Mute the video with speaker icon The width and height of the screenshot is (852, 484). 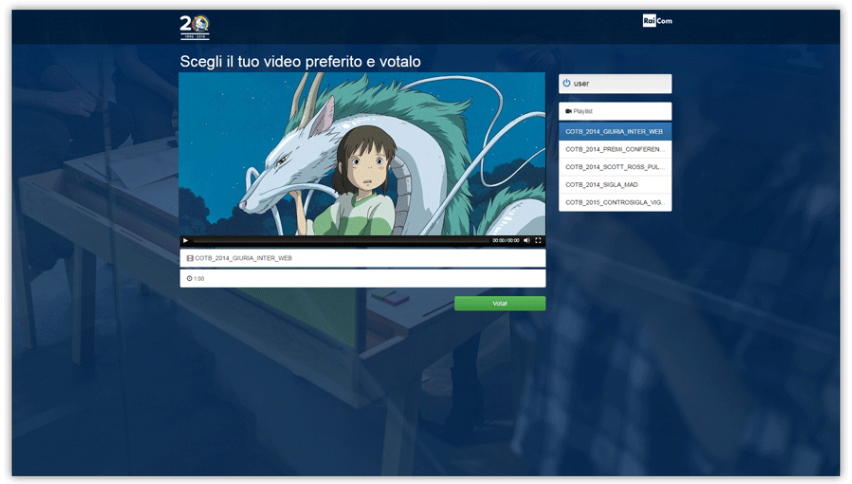coord(527,240)
